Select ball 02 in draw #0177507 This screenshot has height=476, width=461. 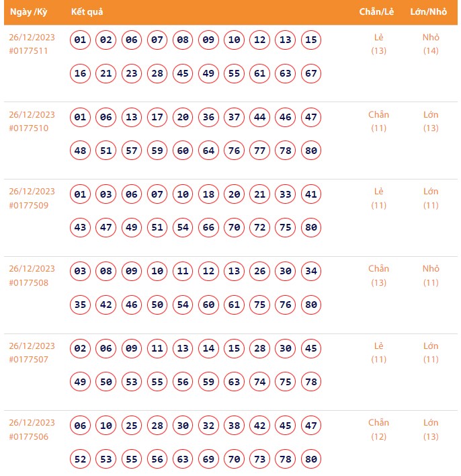coord(81,349)
